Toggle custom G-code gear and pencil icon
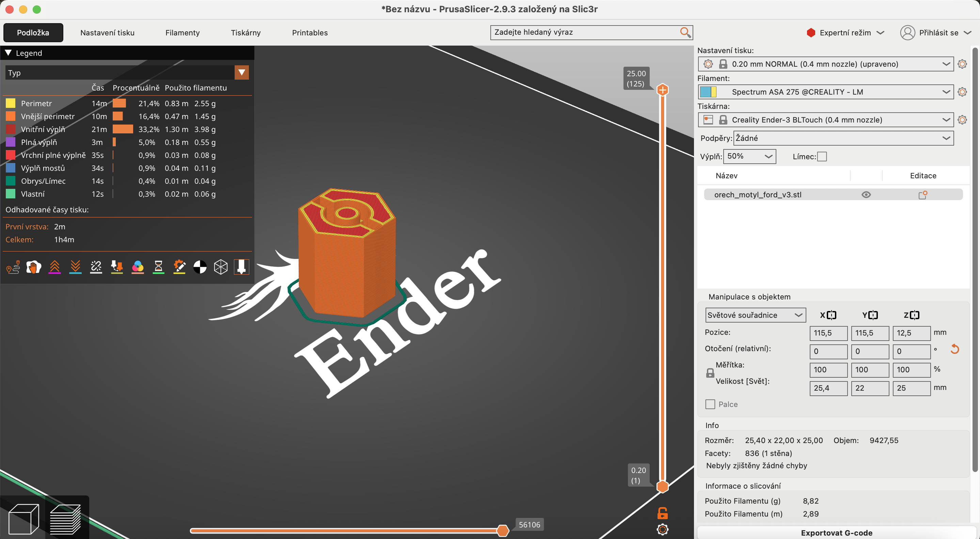The height and width of the screenshot is (539, 980). tap(179, 267)
